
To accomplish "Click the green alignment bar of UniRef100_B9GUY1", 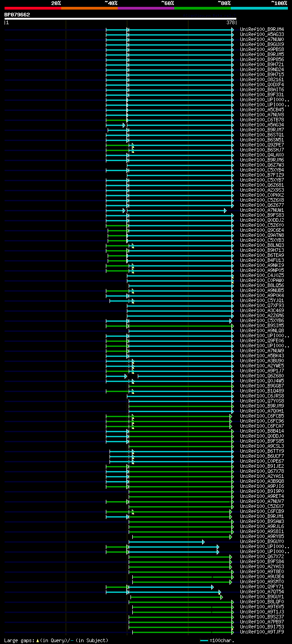I will coord(177,597).
